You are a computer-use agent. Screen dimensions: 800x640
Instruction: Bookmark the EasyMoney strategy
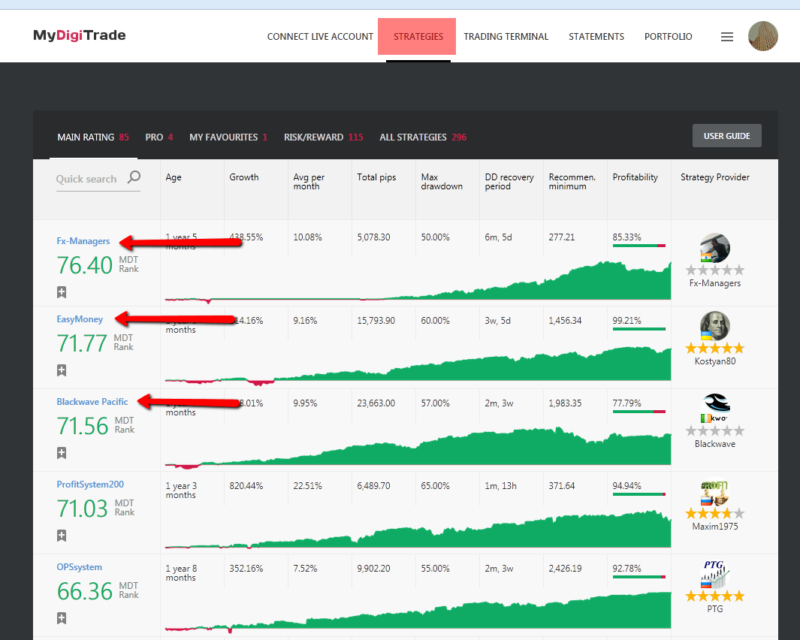pos(62,370)
